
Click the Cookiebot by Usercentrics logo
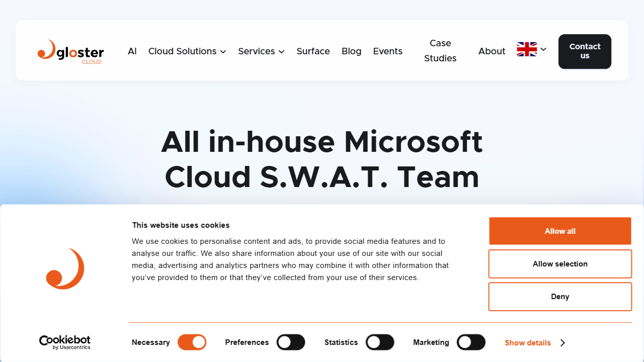[x=65, y=342]
